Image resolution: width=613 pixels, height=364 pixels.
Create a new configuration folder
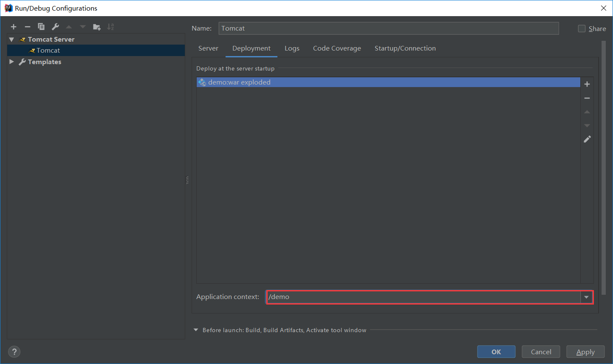pos(97,27)
